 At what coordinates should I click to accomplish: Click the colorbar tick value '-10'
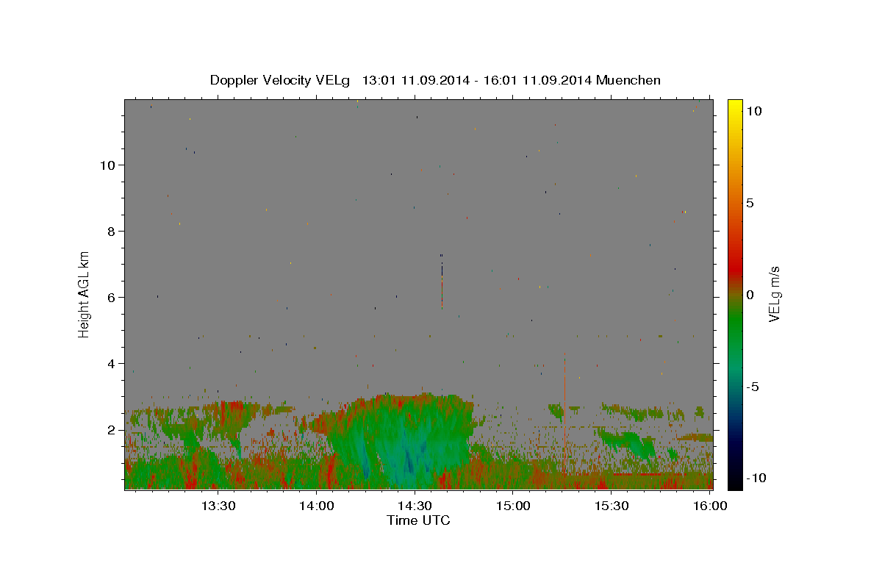tap(755, 478)
